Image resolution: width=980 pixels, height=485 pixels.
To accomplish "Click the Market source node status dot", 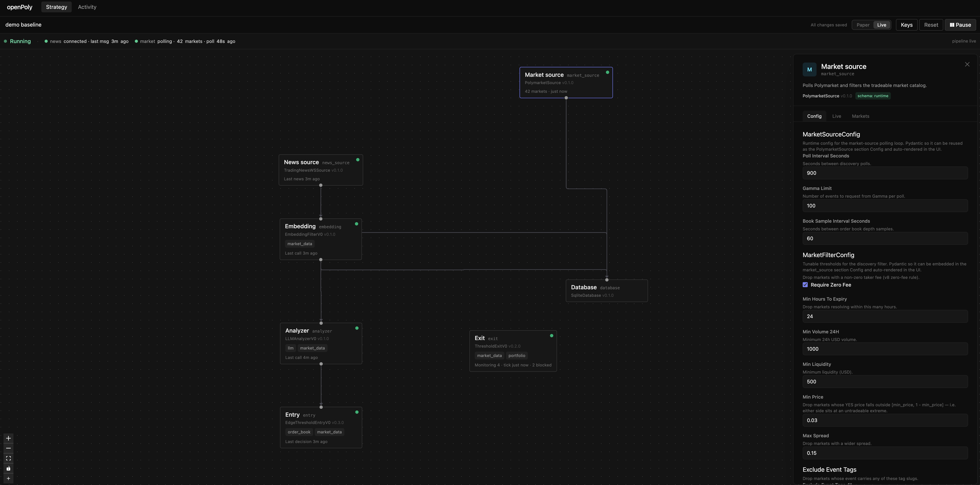I will pos(607,72).
